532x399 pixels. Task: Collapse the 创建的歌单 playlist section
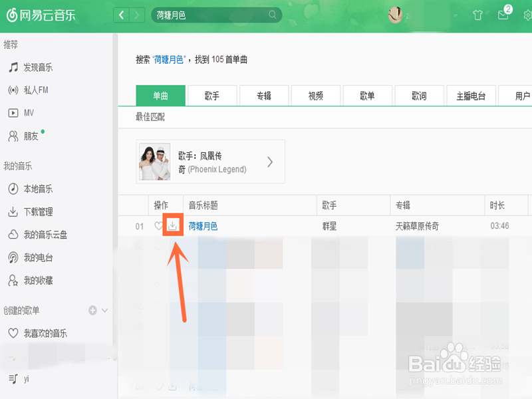104,310
